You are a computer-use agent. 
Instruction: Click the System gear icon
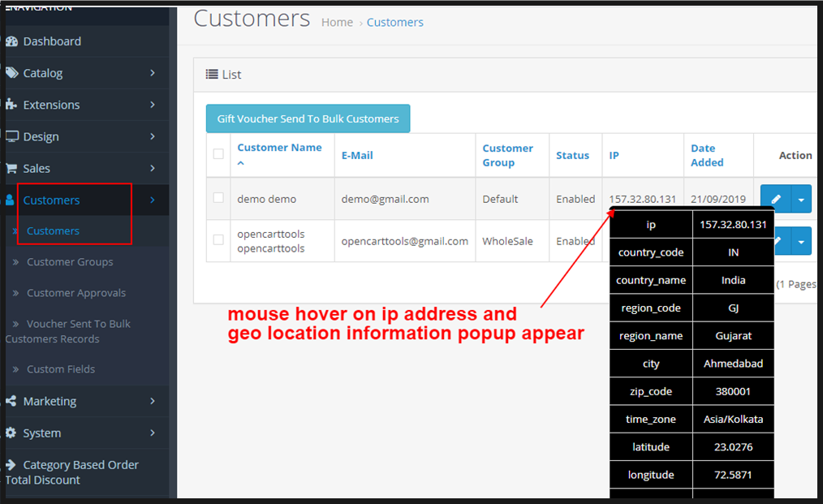[11, 433]
